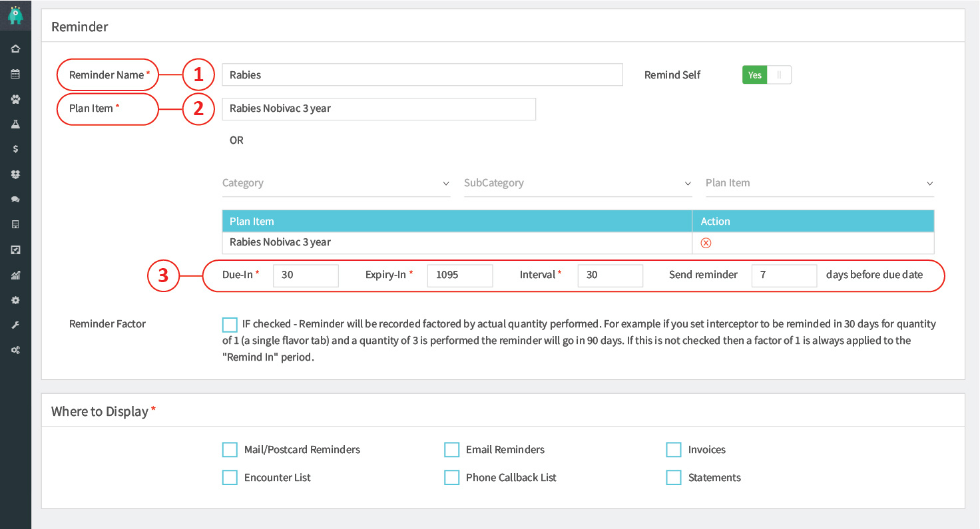This screenshot has height=529, width=980.
Task: Open the chat bubbles messages icon
Action: click(x=15, y=200)
